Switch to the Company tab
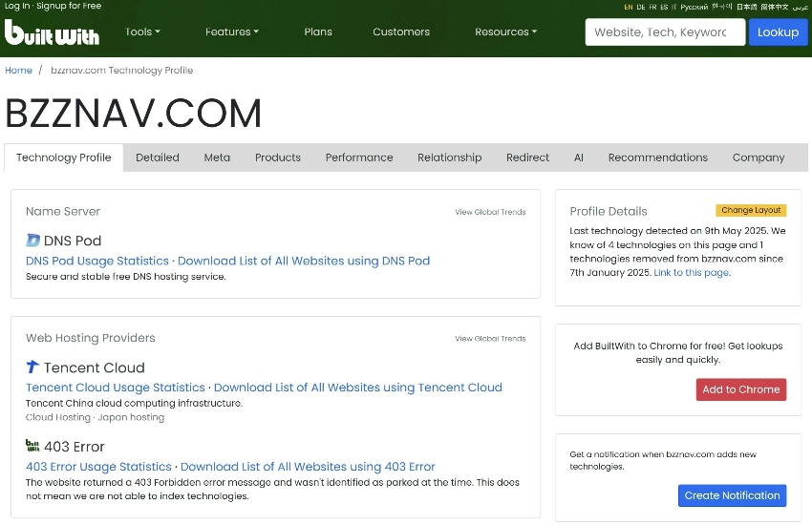 pos(759,157)
